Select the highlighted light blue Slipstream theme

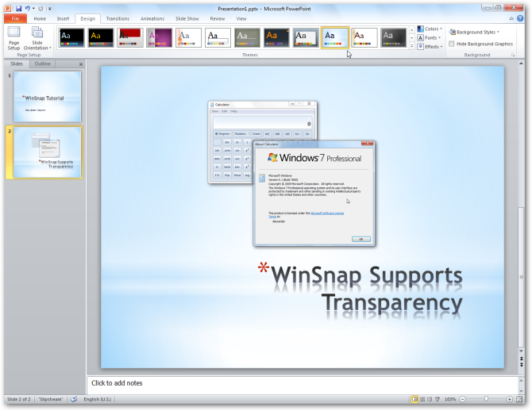335,37
